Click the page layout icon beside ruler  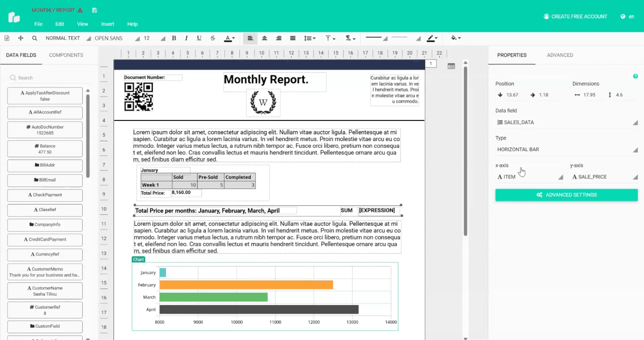coord(451,66)
